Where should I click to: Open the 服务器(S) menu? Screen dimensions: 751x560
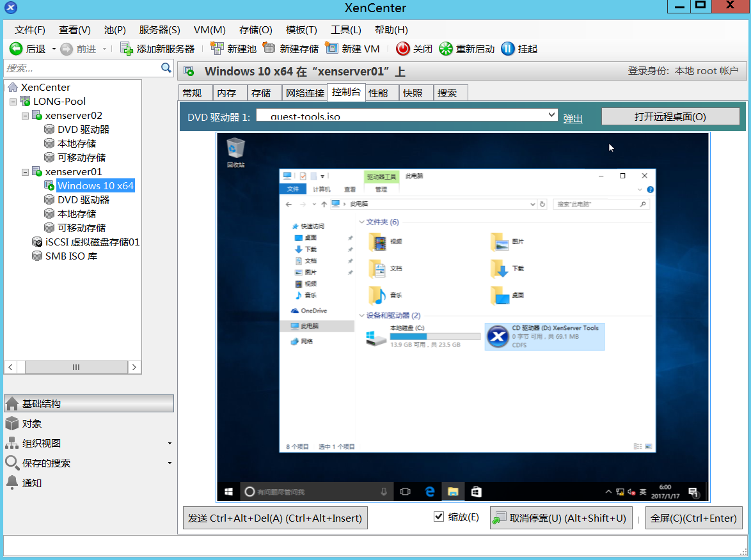159,30
